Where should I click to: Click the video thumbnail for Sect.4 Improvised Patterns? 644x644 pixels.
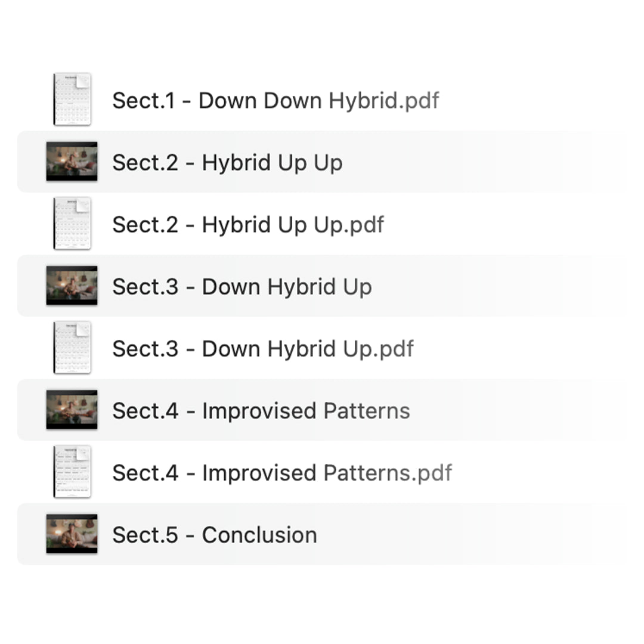[x=72, y=410]
